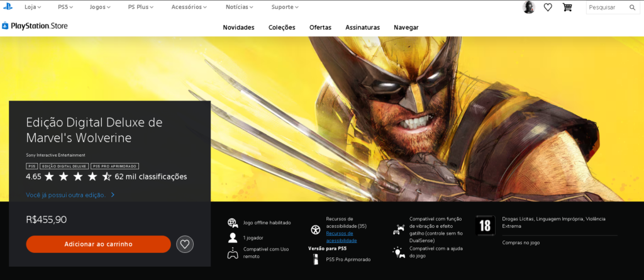Click 'Versão para PS5' label
644x280 pixels.
[327, 249]
